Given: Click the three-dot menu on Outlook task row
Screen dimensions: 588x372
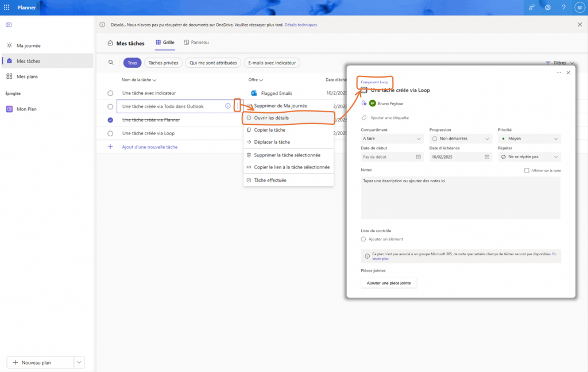Looking at the screenshot, I should (237, 106).
